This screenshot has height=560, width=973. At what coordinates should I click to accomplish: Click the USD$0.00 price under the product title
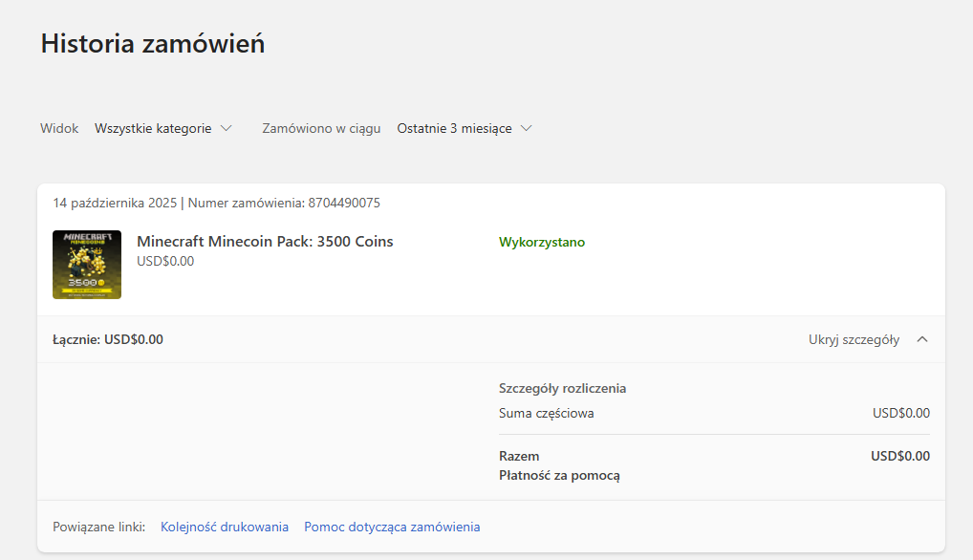(x=165, y=261)
